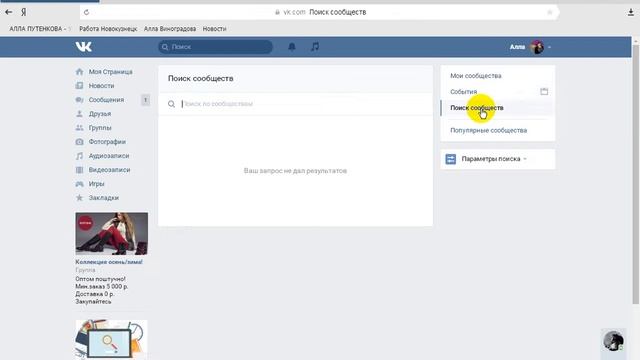The height and width of the screenshot is (360, 640).
Task: Select Поиск сообществ tab
Action: coord(477,108)
